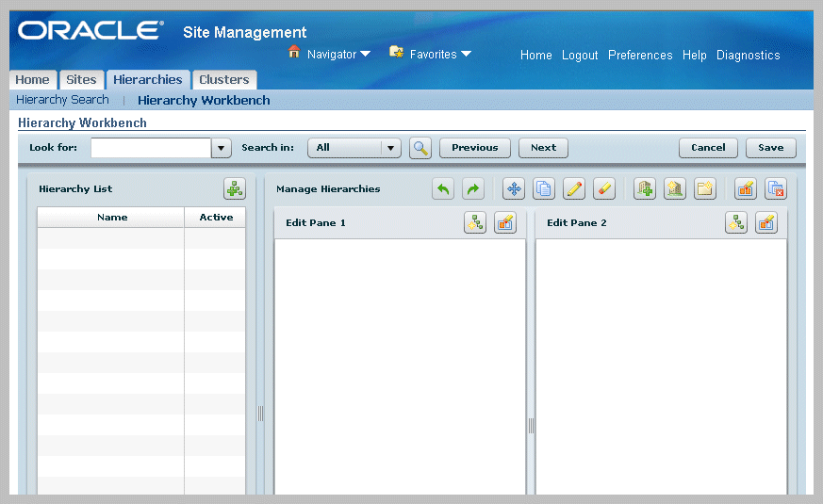This screenshot has height=504, width=823.
Task: Click the splitter handle beside Hierarchy List
Action: pos(260,414)
